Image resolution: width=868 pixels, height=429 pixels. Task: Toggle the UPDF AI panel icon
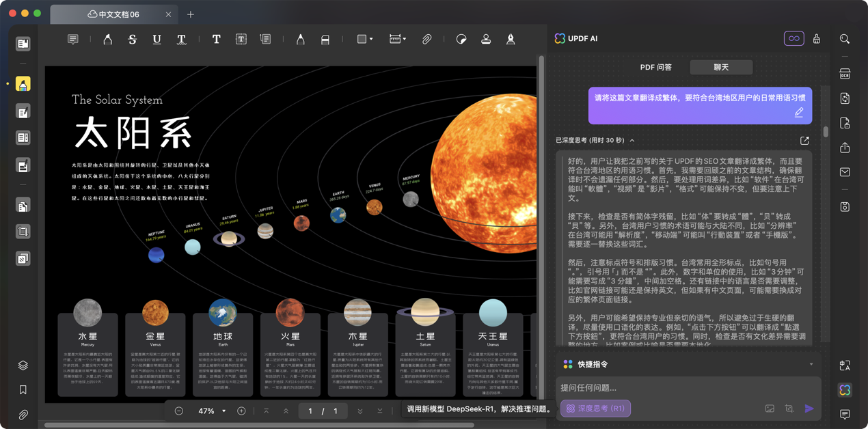pos(845,390)
